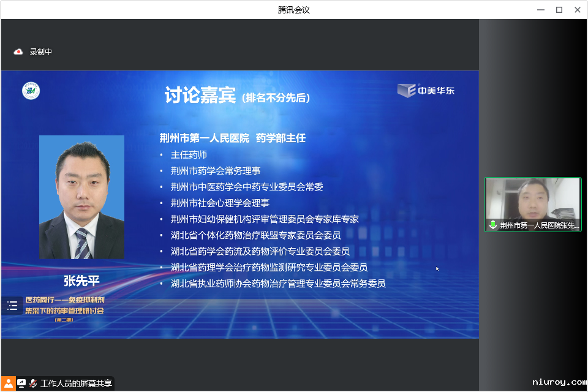Click the 讨论嘉宾 slide heading
This screenshot has height=392, width=588.
(x=200, y=96)
